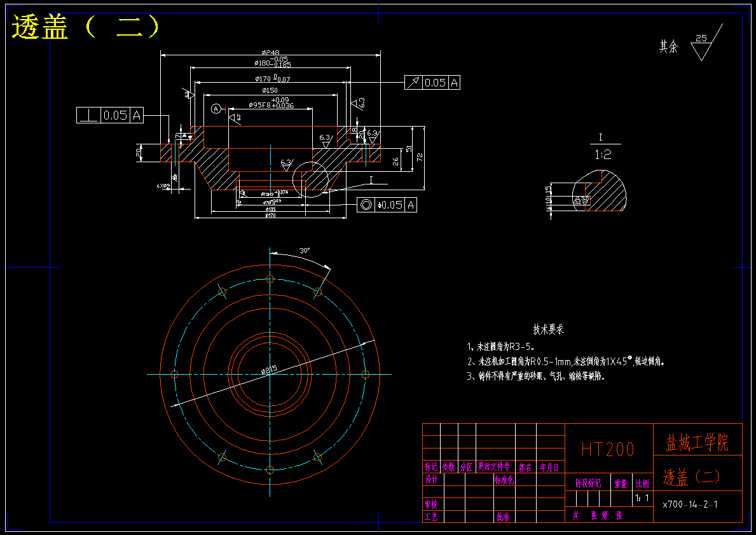Select the drawing number x700-14-2-1
Viewport: 756px width, 535px height.
[x=690, y=504]
